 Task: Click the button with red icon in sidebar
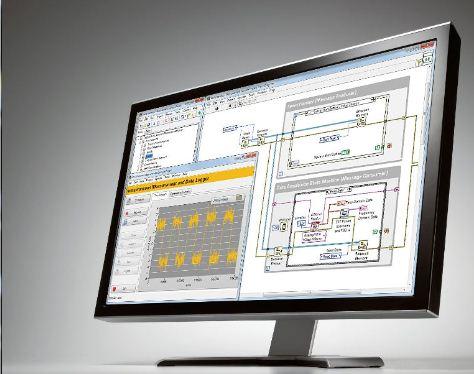pyautogui.click(x=135, y=213)
